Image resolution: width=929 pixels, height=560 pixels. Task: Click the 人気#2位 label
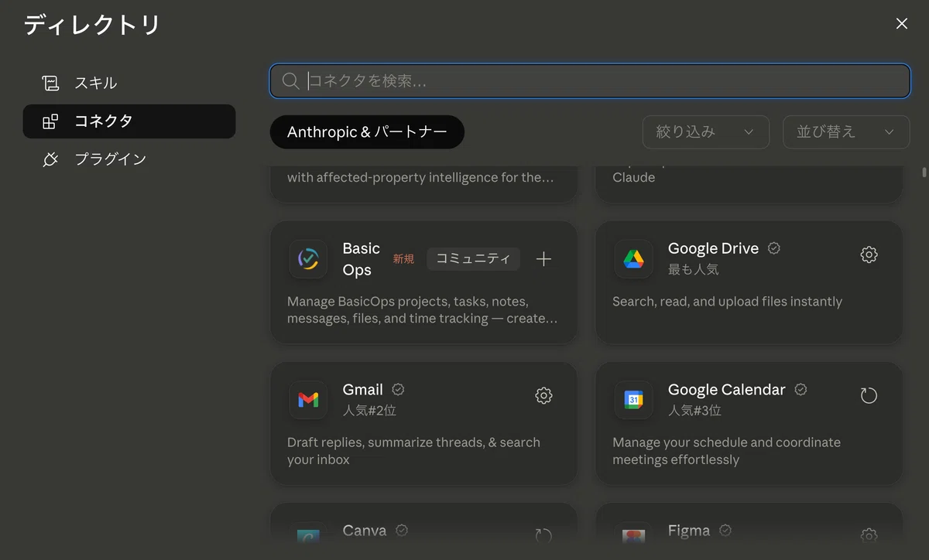[369, 410]
